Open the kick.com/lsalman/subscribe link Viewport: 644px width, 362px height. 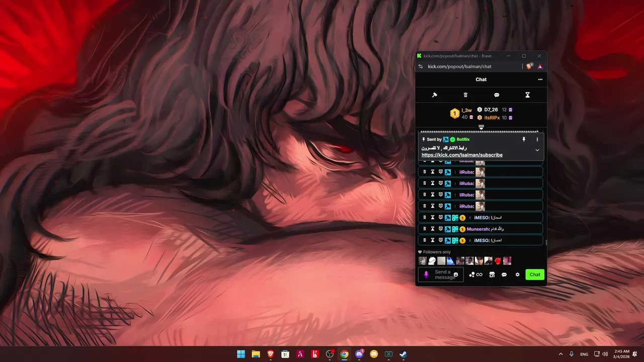[x=462, y=155]
